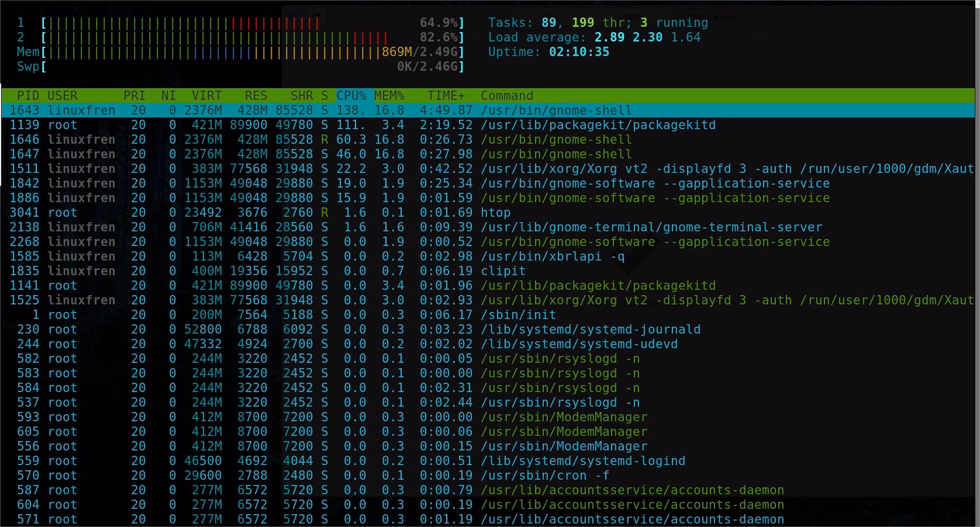Screen dimensions: 980x527
Task: Switch to the Tout tab
Action: point(552,16)
